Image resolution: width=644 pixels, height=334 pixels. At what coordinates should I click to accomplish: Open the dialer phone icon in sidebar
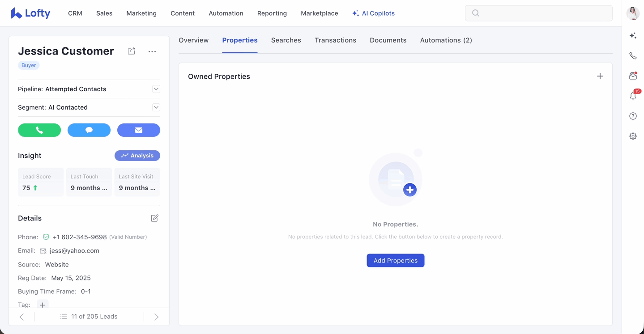(x=633, y=56)
